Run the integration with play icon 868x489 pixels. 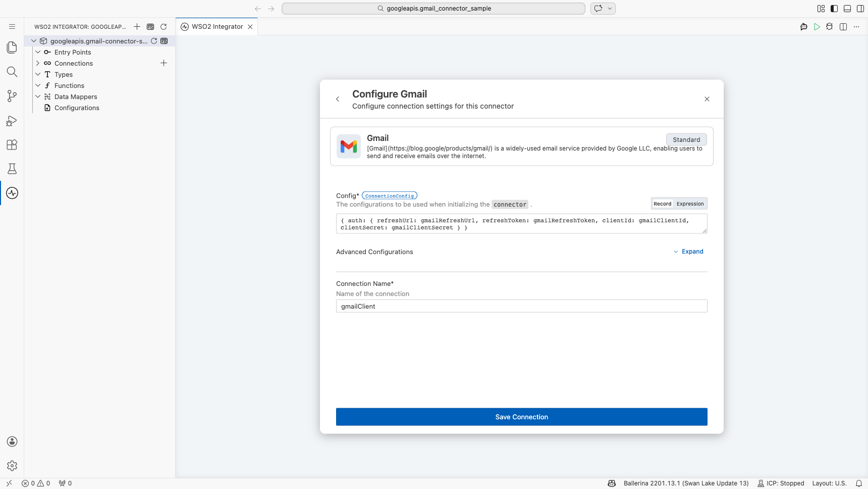[817, 27]
